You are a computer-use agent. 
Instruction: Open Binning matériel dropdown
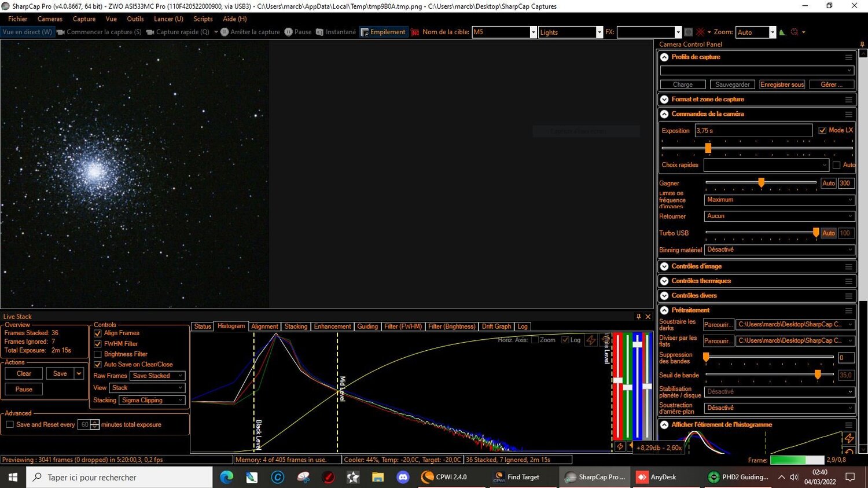point(780,249)
